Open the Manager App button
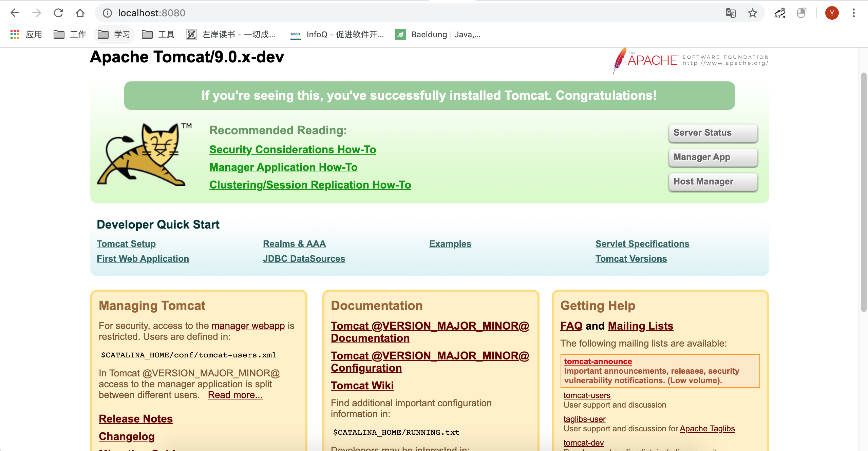 tap(713, 157)
